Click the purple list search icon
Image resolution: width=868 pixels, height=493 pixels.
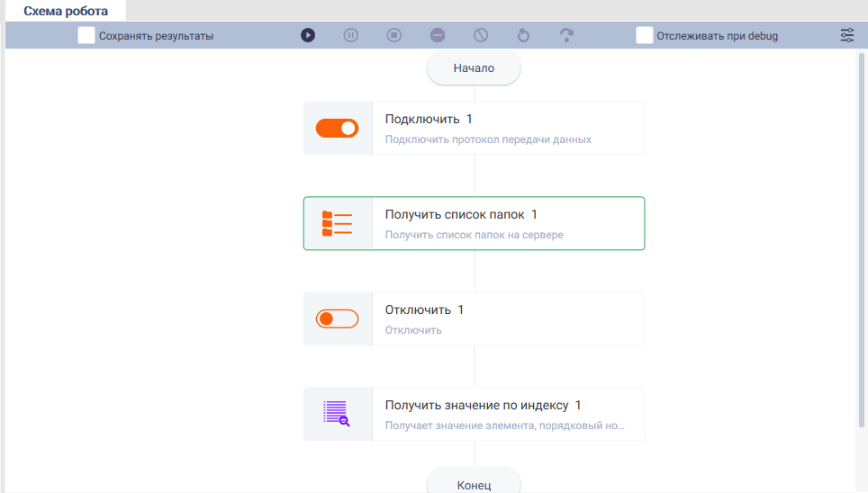[337, 414]
